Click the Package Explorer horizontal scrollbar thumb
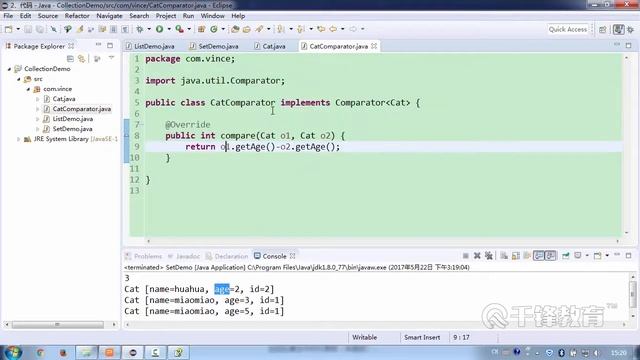The image size is (640, 360). click(x=57, y=324)
